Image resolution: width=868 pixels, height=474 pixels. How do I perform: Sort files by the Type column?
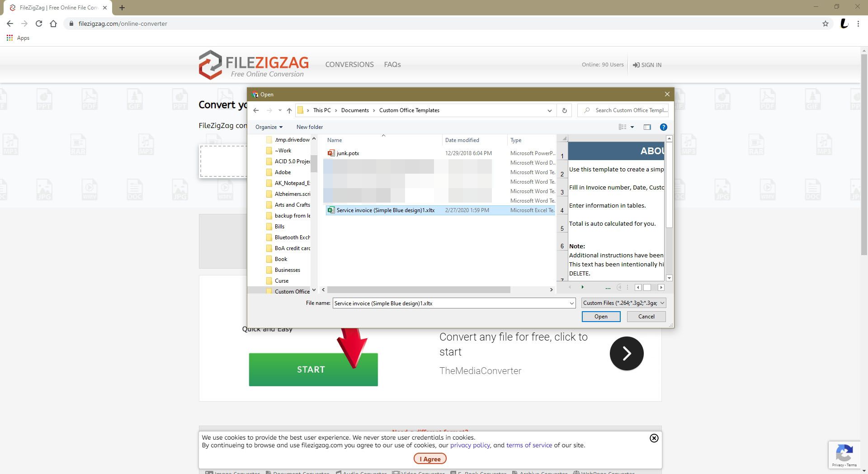click(x=516, y=140)
